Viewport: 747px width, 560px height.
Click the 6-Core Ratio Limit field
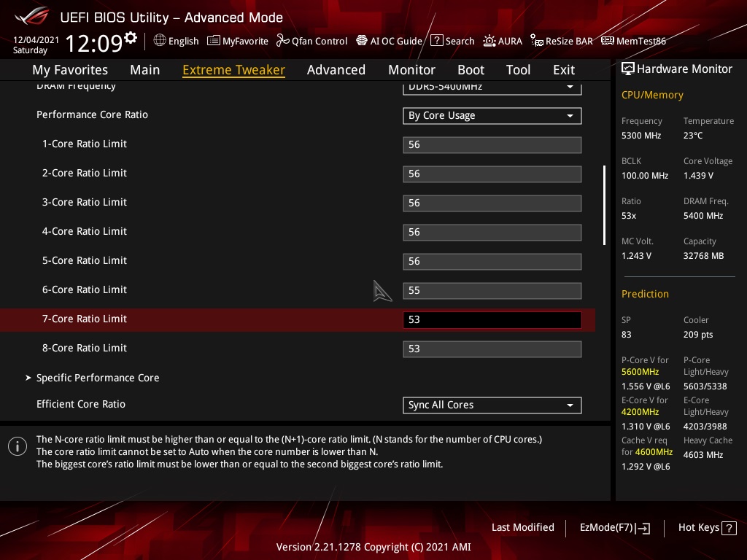pyautogui.click(x=492, y=290)
